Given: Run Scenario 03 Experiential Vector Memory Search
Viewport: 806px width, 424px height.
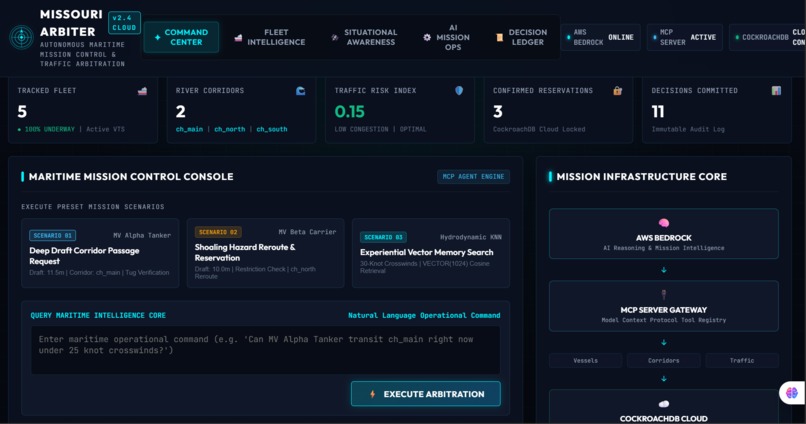Looking at the screenshot, I should tap(431, 253).
